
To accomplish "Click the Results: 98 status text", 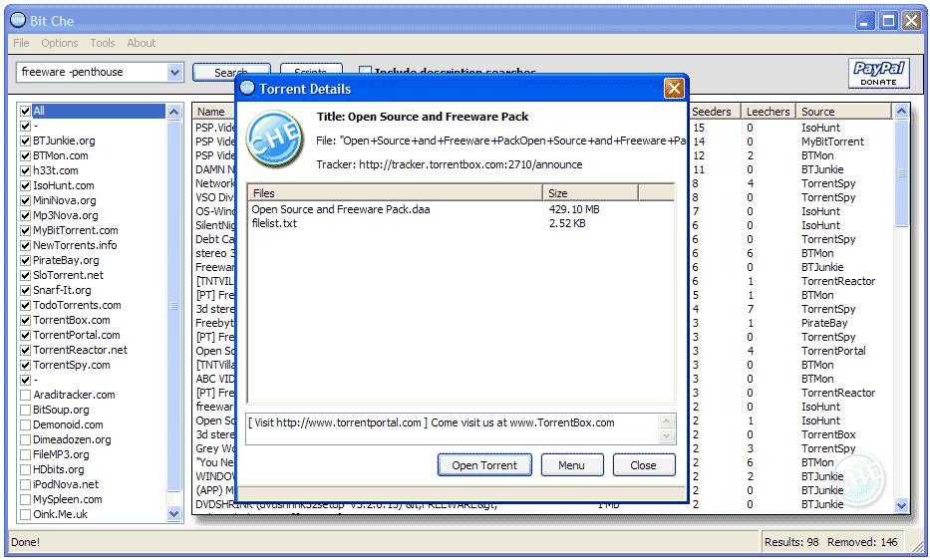I will click(x=791, y=542).
